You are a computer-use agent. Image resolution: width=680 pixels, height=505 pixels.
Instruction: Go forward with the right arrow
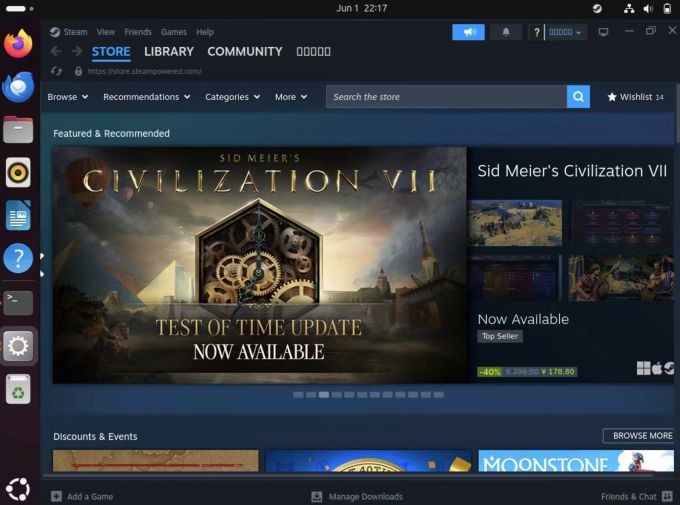point(77,51)
